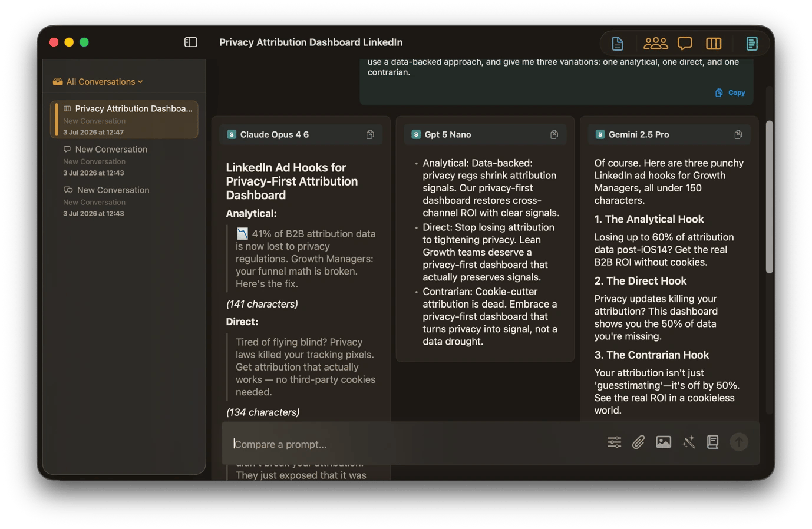Image resolution: width=812 pixels, height=529 pixels.
Task: Attach a file with the paperclip icon
Action: [638, 442]
